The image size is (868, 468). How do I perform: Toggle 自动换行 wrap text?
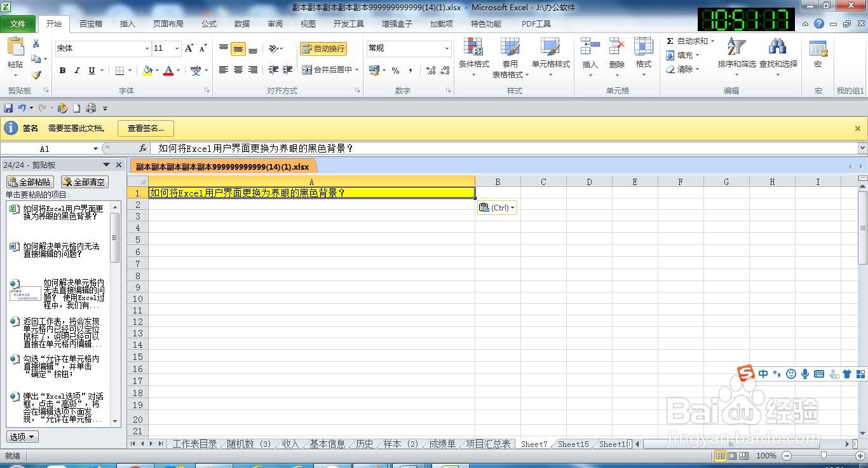[323, 49]
